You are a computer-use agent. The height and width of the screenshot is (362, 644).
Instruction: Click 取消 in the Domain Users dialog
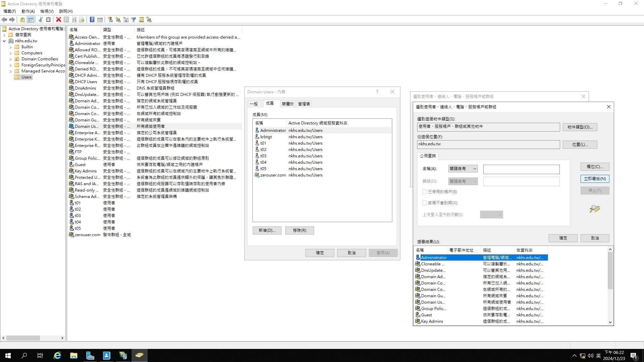(351, 253)
